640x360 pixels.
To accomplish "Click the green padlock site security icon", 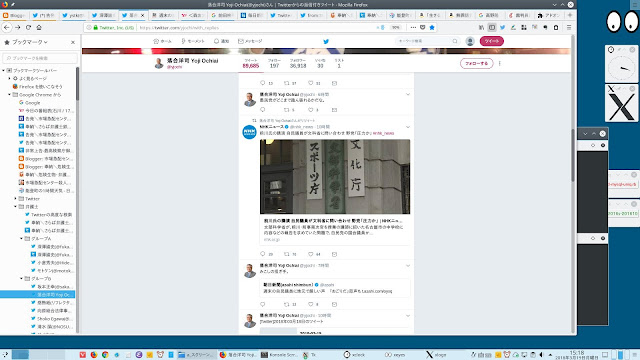I will click(96, 27).
